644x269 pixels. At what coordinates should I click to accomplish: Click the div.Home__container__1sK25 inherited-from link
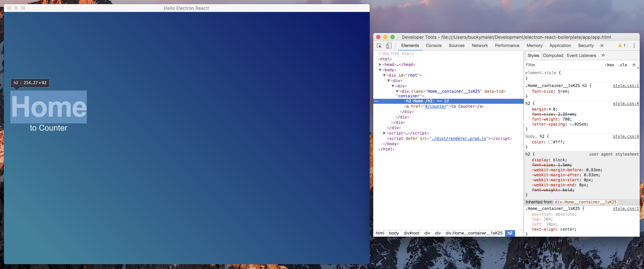[x=585, y=202]
